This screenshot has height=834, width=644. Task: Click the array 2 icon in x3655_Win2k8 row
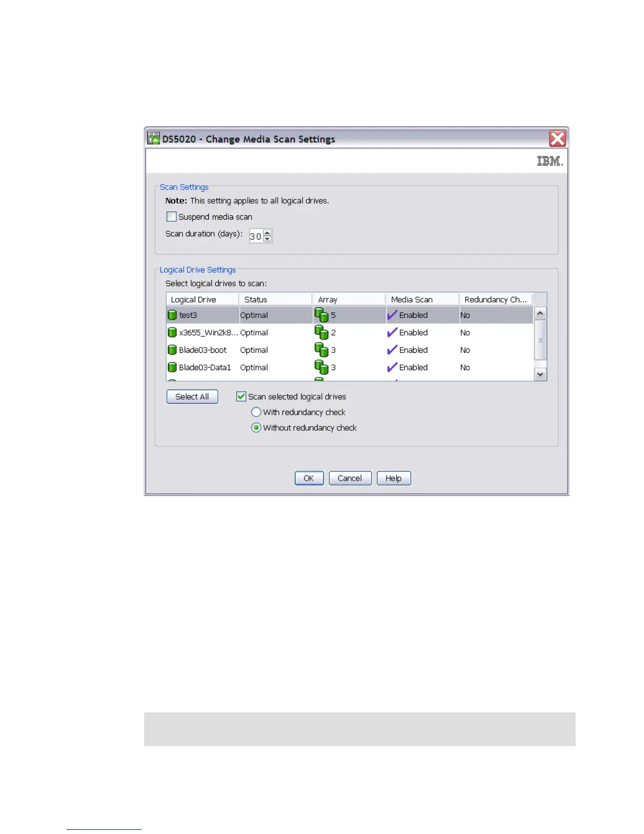click(321, 332)
